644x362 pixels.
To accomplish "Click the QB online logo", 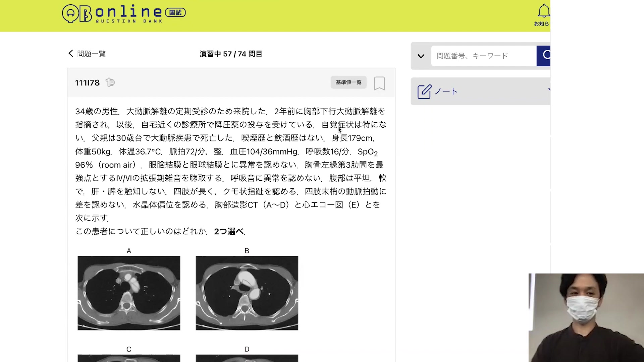I will tap(112, 13).
